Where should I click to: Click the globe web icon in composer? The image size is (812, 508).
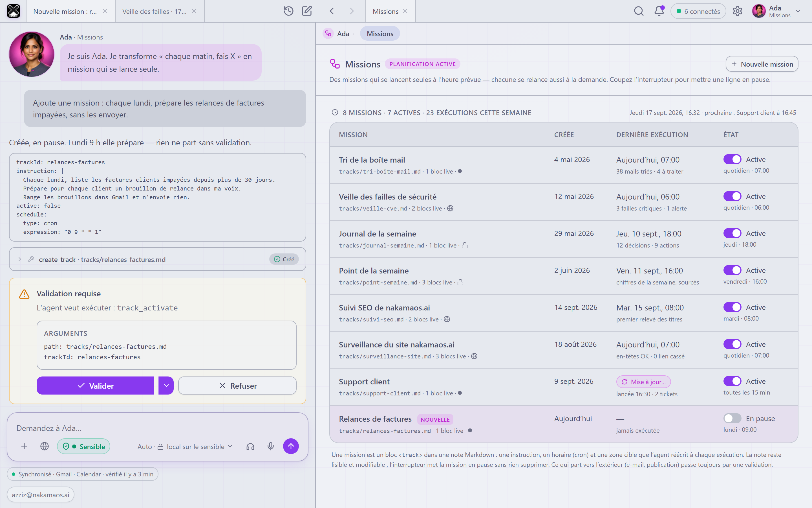45,446
